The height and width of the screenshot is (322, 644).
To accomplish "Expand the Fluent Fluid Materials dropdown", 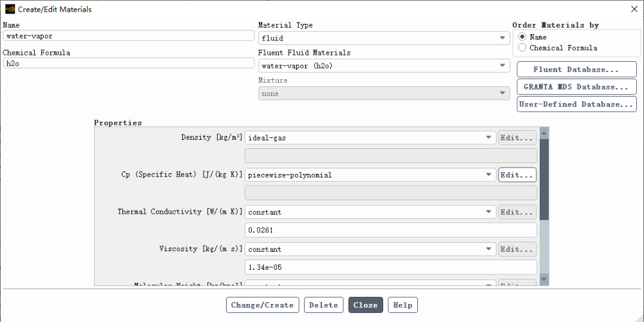I will (384, 66).
